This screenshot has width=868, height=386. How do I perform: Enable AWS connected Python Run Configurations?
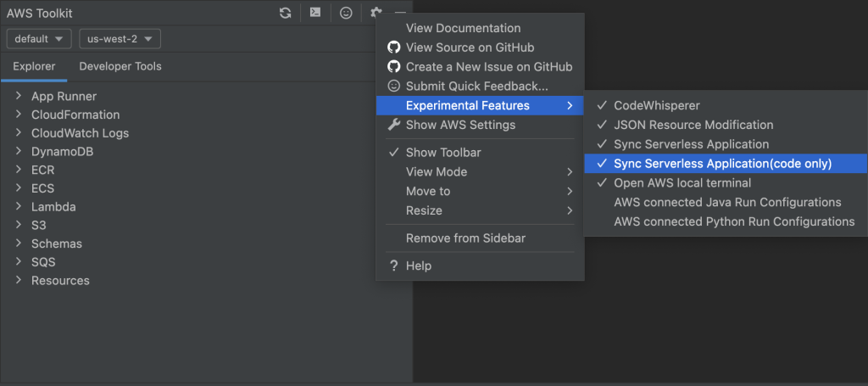[726, 221]
